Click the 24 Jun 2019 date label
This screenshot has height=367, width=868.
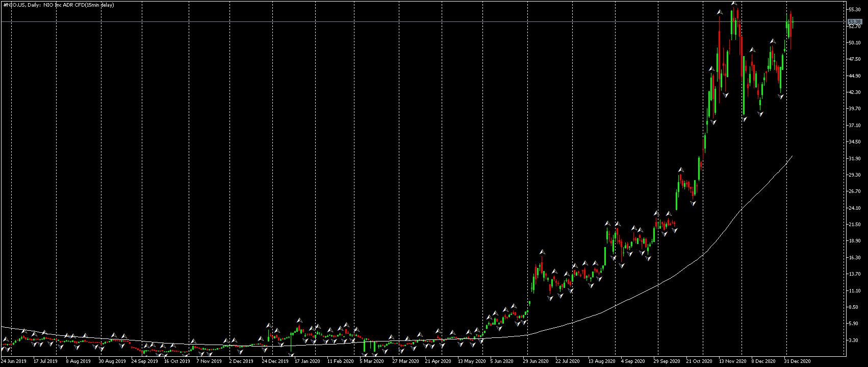tap(14, 361)
